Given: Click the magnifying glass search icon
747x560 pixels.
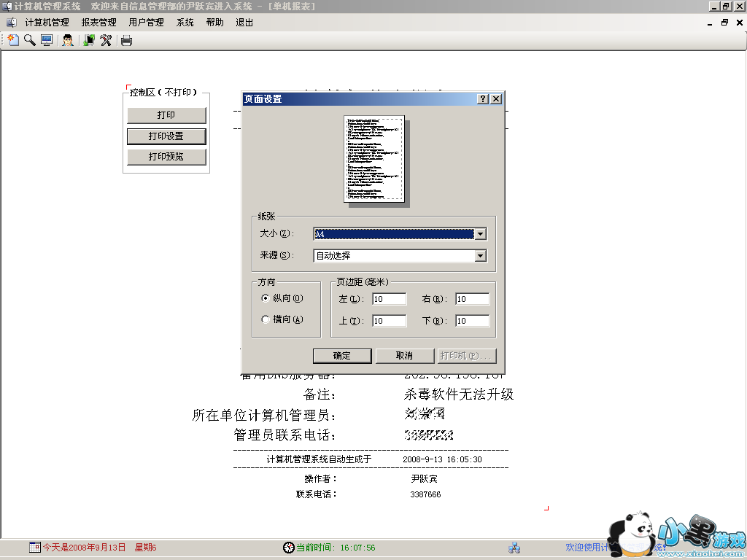Looking at the screenshot, I should 29,41.
